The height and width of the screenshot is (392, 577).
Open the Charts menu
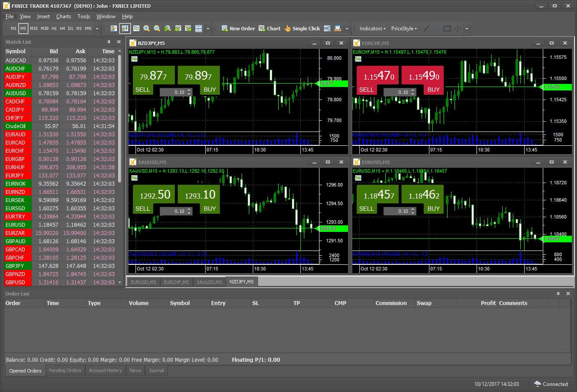(64, 16)
